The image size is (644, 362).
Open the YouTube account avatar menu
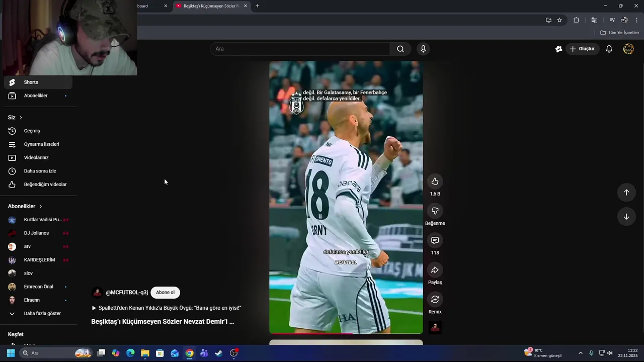coord(628,49)
